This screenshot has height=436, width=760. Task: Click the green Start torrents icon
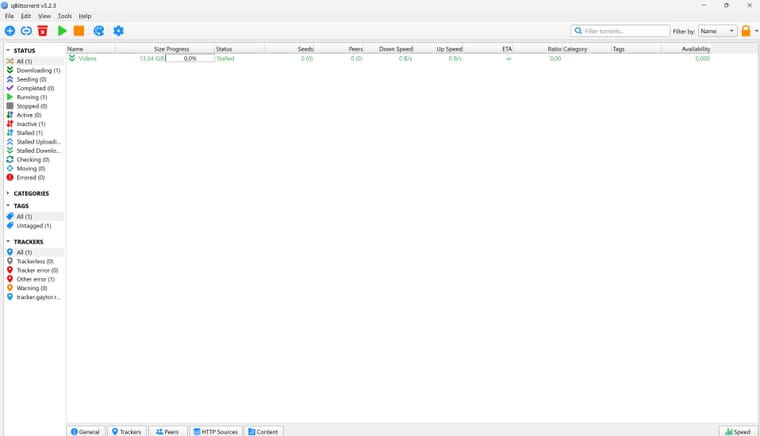(x=62, y=31)
